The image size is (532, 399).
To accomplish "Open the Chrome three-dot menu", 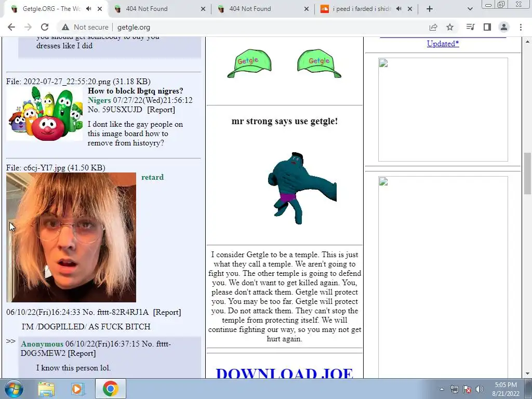I will click(x=521, y=27).
